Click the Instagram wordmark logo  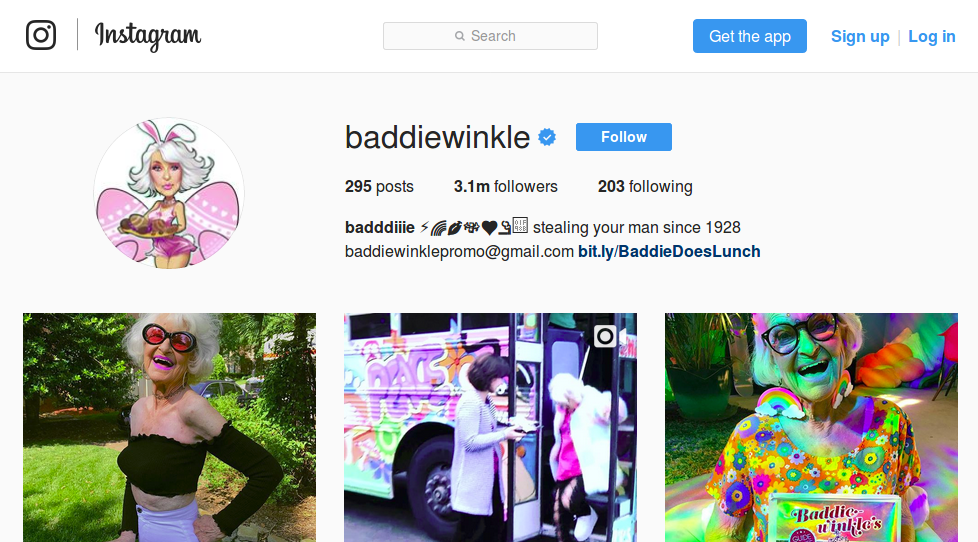(148, 36)
